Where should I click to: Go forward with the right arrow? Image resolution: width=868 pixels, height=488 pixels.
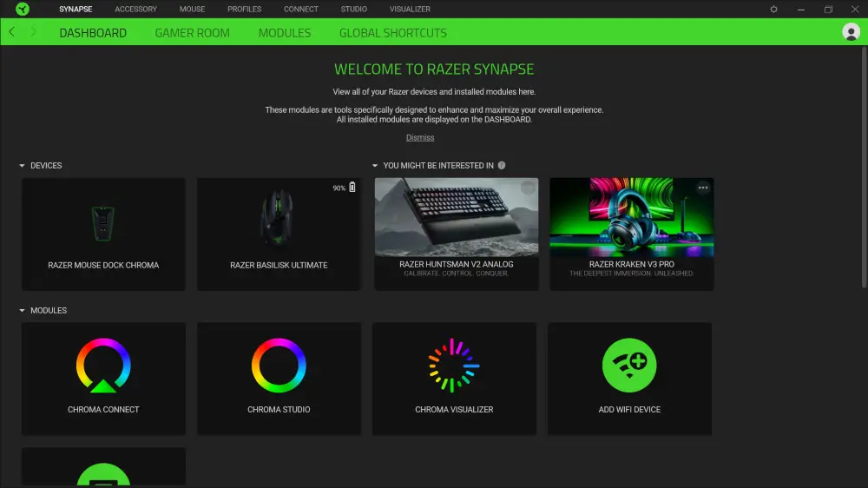[x=33, y=32]
